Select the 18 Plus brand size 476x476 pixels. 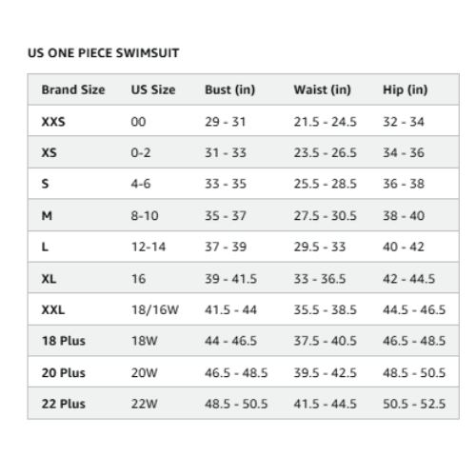coord(64,341)
